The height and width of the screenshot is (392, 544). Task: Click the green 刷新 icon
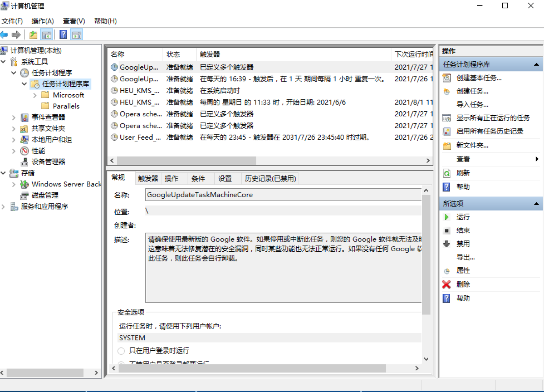(447, 173)
